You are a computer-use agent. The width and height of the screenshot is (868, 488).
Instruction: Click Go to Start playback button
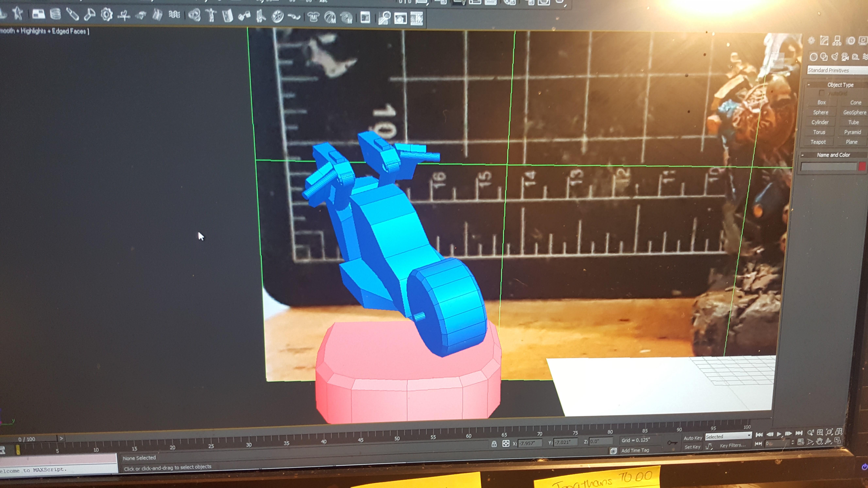coord(759,435)
